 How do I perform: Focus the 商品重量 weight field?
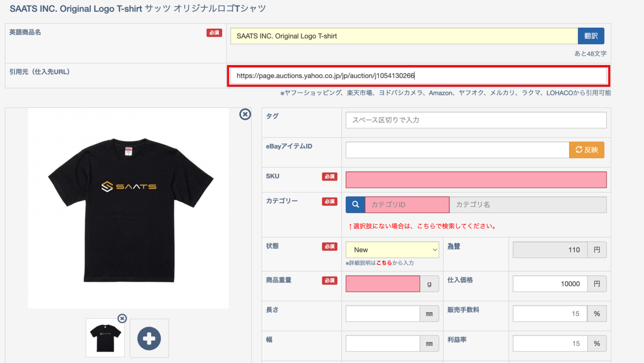(383, 284)
